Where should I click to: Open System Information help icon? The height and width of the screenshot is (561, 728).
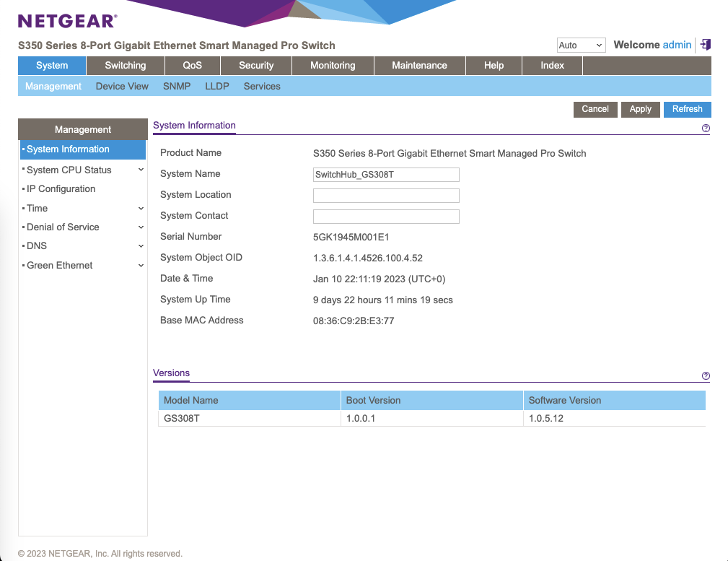click(706, 129)
